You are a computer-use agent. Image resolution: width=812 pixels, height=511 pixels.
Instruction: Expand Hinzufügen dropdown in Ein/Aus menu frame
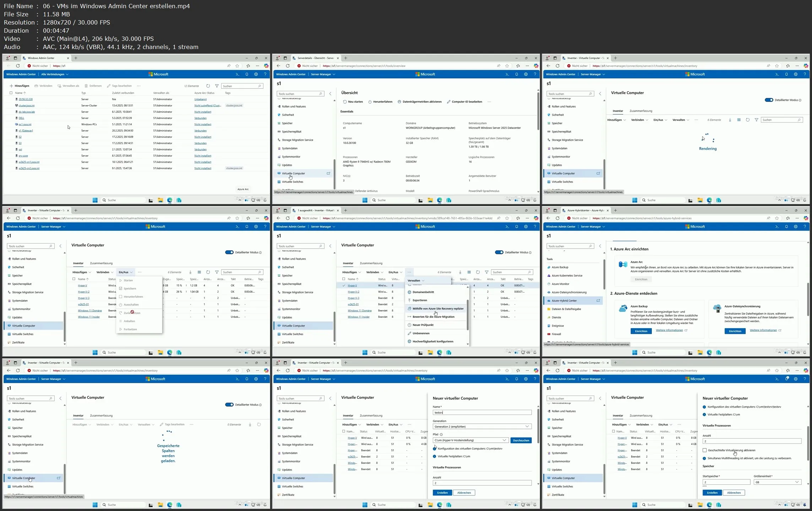82,272
